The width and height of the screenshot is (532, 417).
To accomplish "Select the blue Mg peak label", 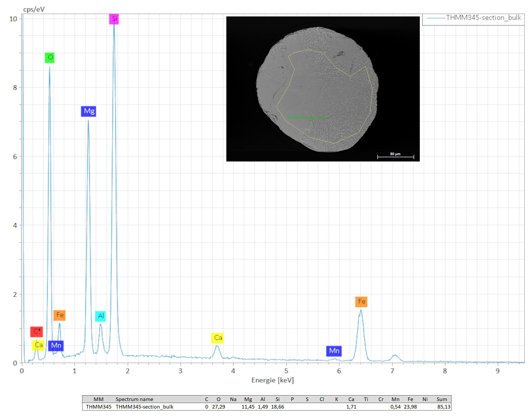I will [x=89, y=111].
